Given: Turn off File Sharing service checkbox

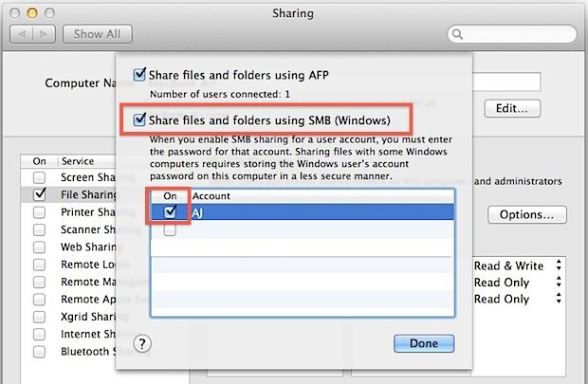Looking at the screenshot, I should (x=39, y=194).
